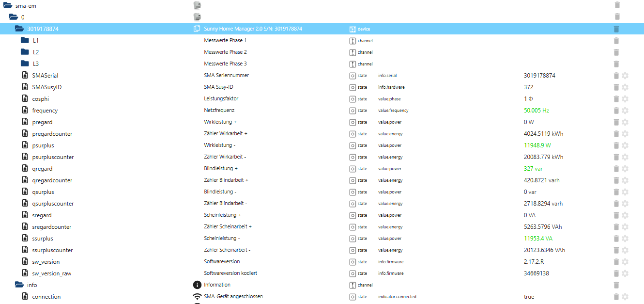Viewport: 644px width, 304px height.
Task: Select the cosphi state row
Action: pyautogui.click(x=322, y=99)
